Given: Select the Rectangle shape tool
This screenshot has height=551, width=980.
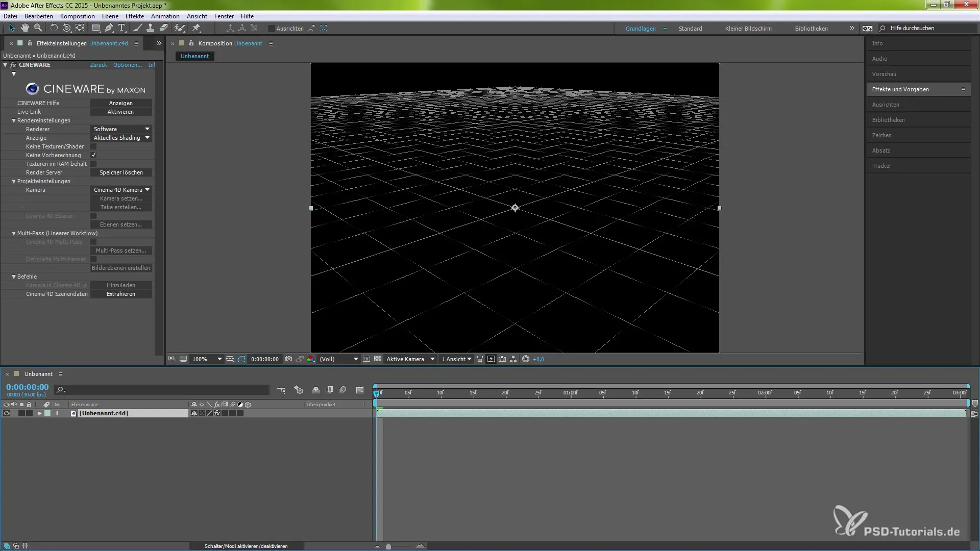Looking at the screenshot, I should click(95, 28).
